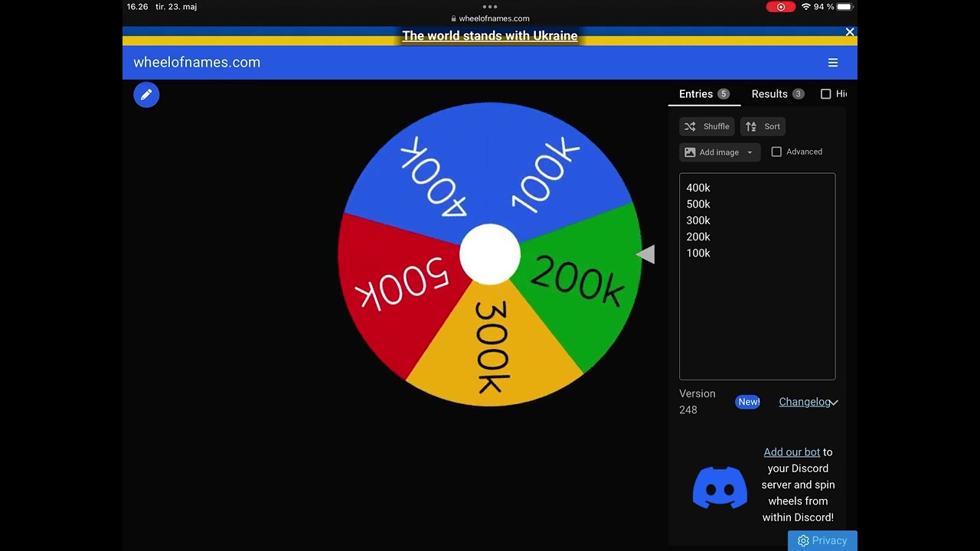Image resolution: width=980 pixels, height=551 pixels.
Task: Click inside the entries text box
Action: [757, 276]
